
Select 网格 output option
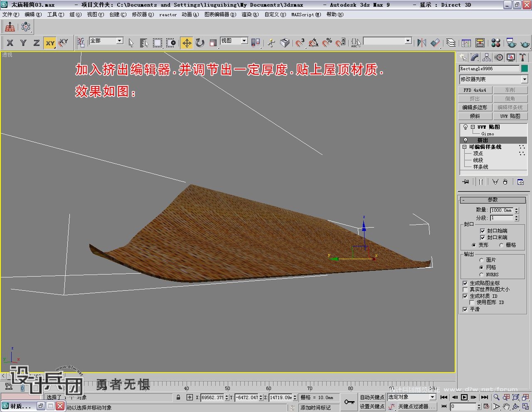pyautogui.click(x=481, y=267)
